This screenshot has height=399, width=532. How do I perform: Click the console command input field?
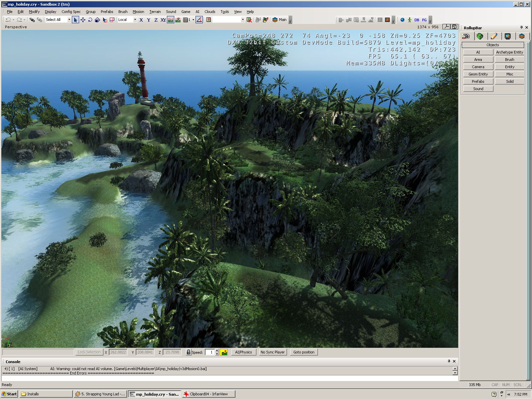coord(229,378)
